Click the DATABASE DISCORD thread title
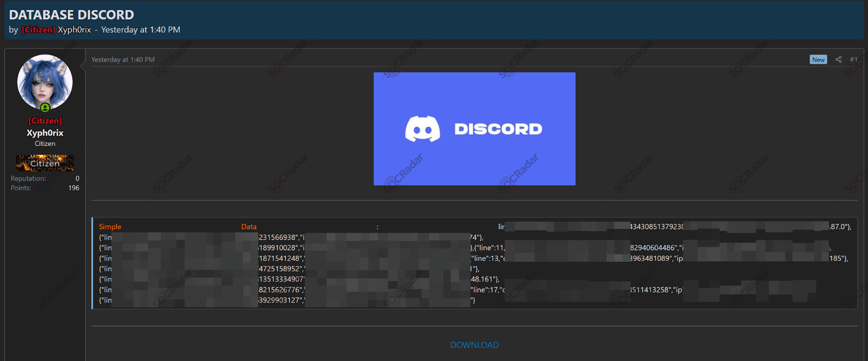The width and height of the screenshot is (868, 361). (72, 15)
